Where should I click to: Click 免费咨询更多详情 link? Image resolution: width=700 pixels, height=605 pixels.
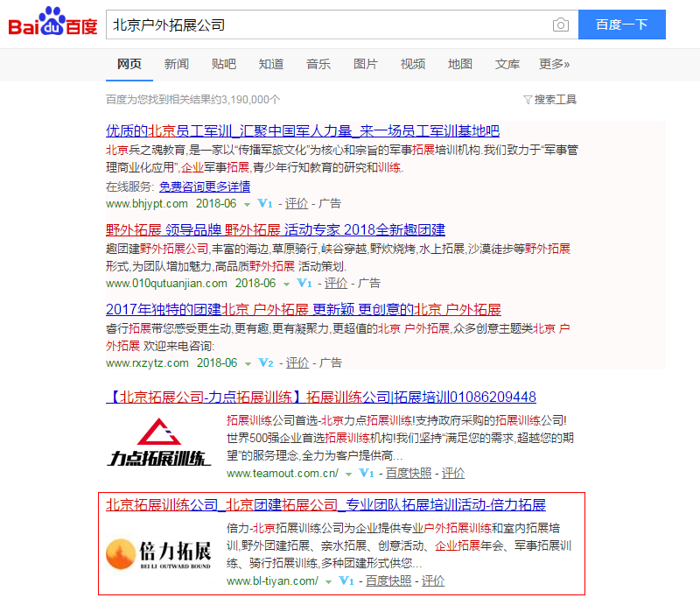tap(205, 186)
